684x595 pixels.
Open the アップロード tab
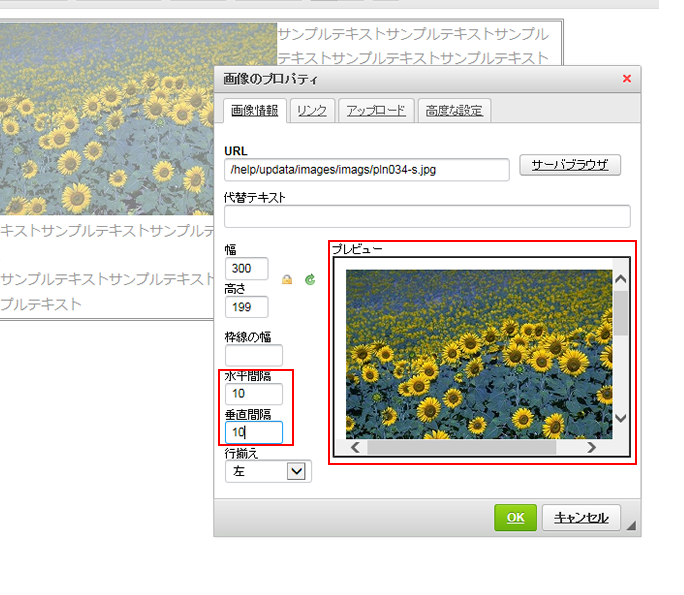coord(376,111)
